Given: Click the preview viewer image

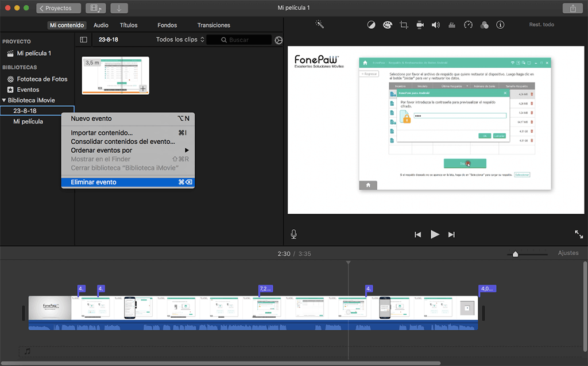Looking at the screenshot, I should coord(436,130).
